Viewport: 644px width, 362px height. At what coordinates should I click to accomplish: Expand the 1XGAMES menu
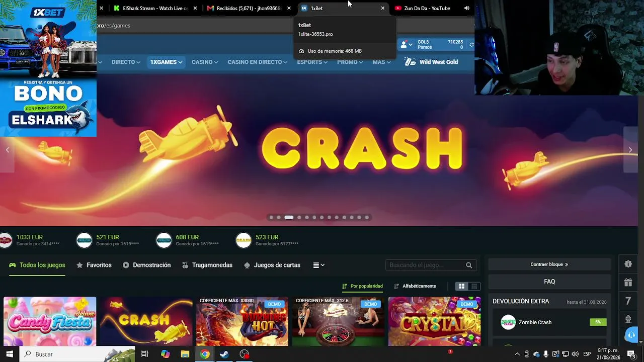[x=166, y=62]
